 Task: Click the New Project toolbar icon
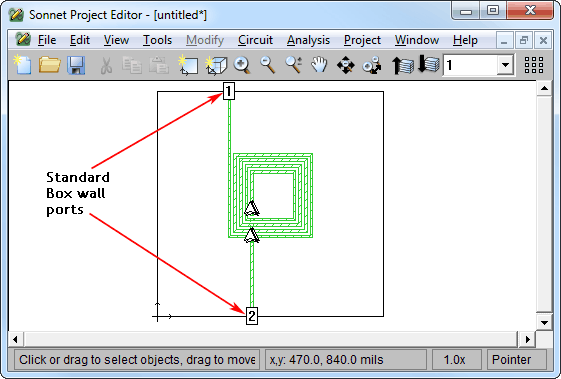(23, 65)
